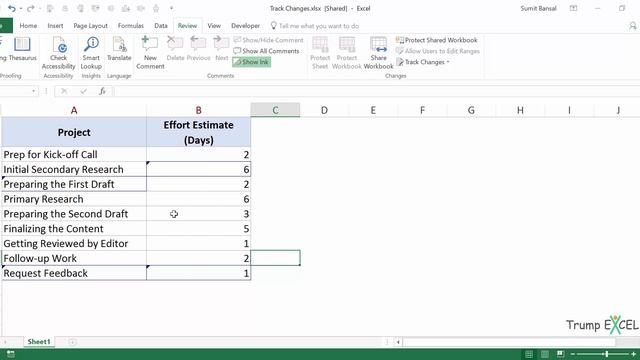
Task: Click horizontal scrollbar left arrow
Action: pyautogui.click(x=398, y=342)
